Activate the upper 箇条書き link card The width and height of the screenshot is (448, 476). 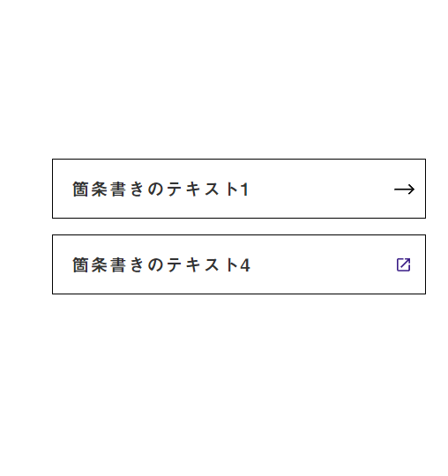point(239,189)
